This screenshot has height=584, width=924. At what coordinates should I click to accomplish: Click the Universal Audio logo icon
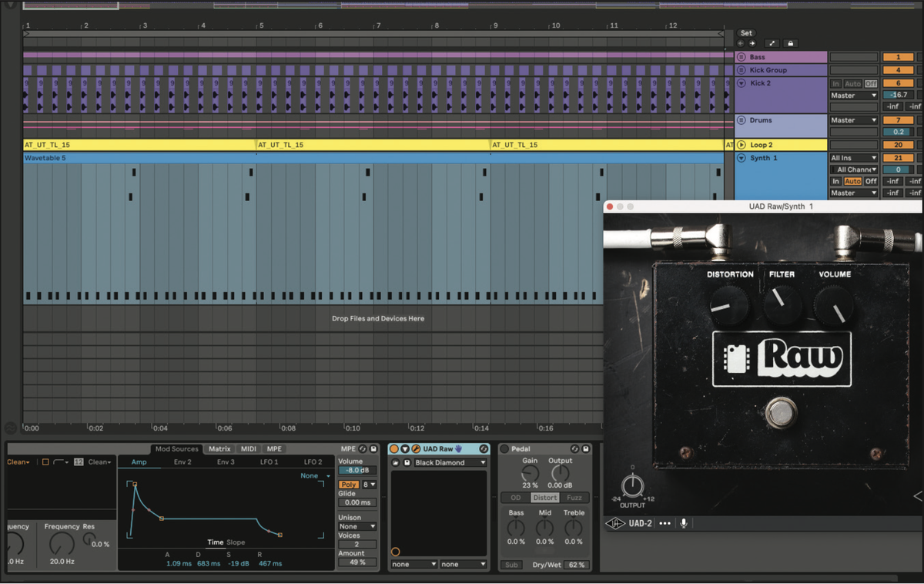[x=616, y=523]
